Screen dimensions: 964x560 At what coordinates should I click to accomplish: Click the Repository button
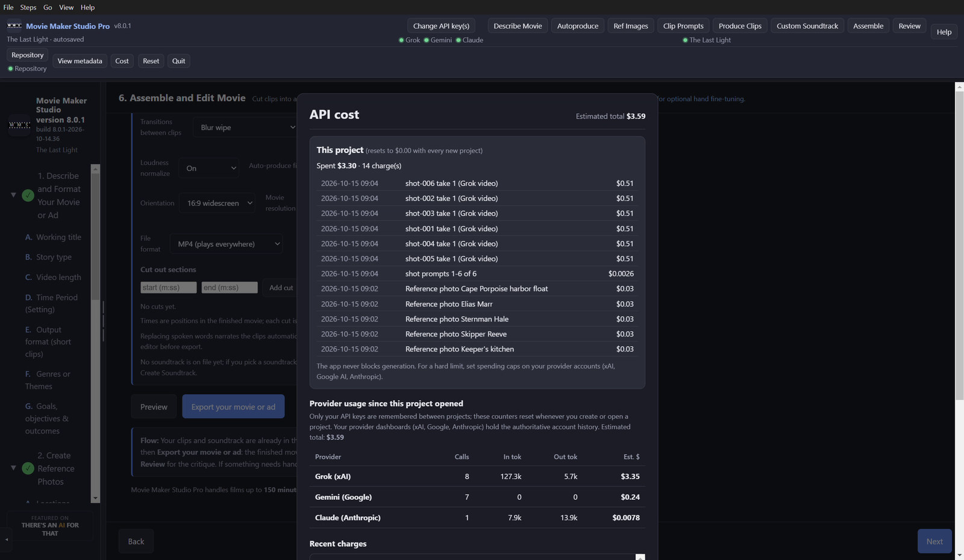(28, 55)
